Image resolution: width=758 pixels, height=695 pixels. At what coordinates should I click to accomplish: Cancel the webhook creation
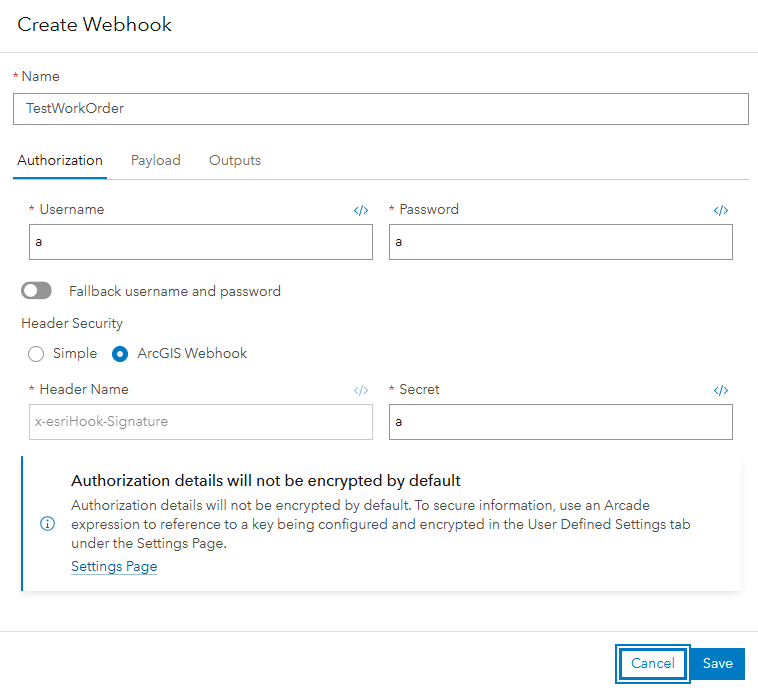coord(652,663)
